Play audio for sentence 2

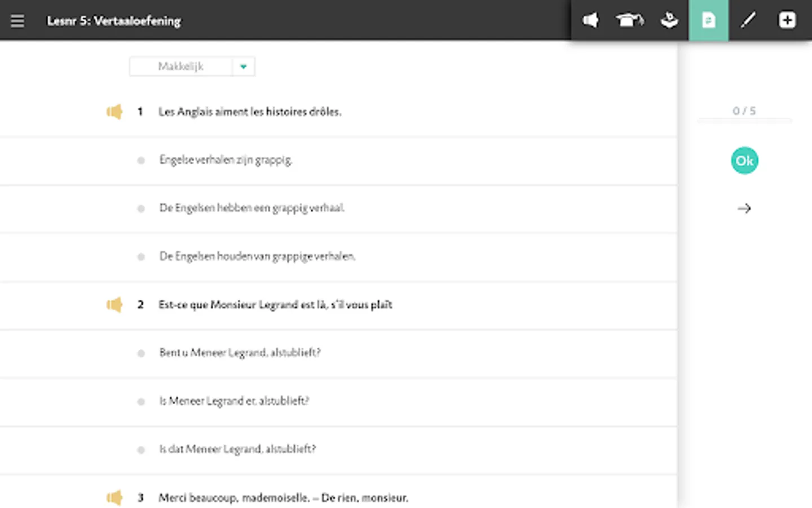coord(114,305)
